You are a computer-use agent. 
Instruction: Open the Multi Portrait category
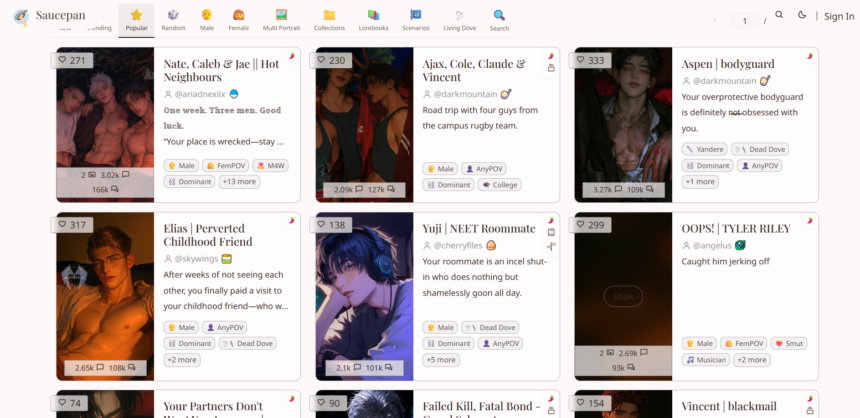281,19
